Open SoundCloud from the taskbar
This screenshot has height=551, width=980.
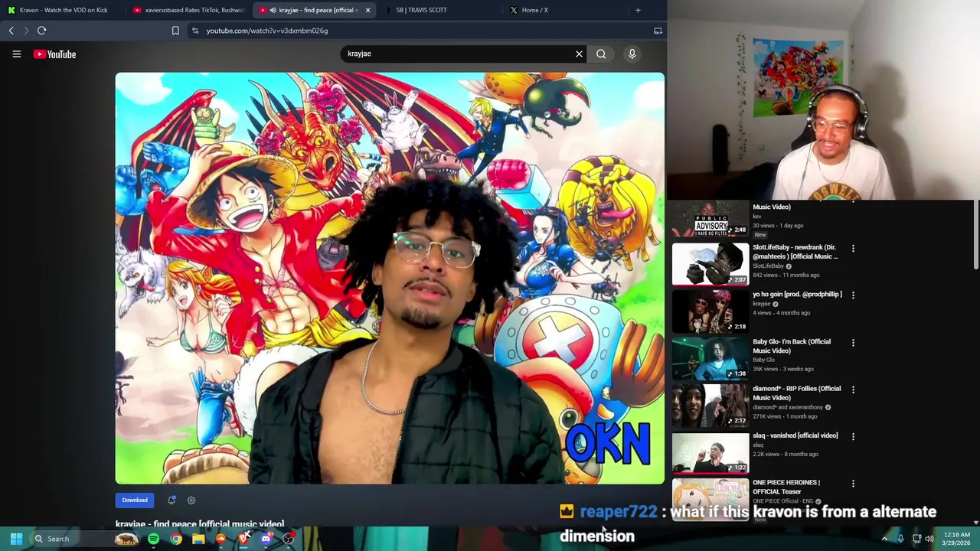point(220,539)
